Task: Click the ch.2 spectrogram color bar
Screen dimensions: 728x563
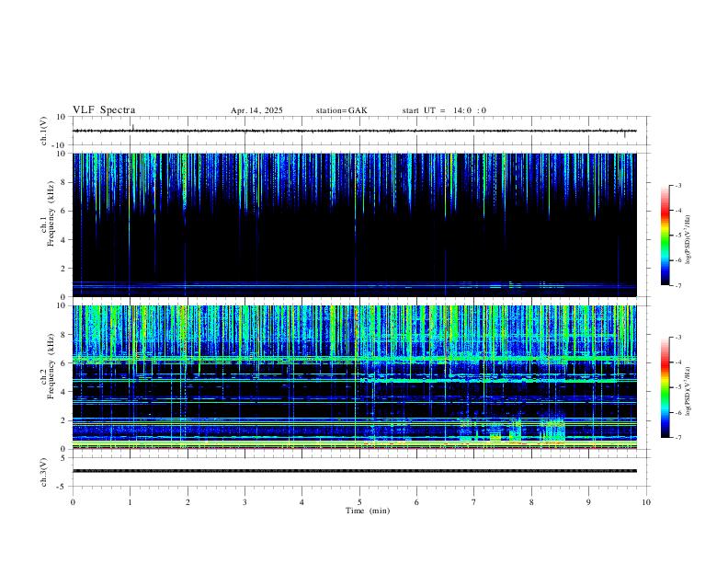Action: [x=665, y=387]
